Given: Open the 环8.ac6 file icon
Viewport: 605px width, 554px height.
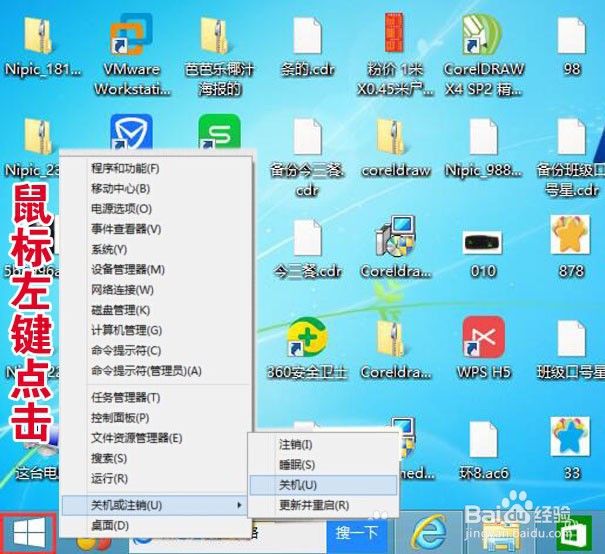Looking at the screenshot, I should tap(483, 440).
